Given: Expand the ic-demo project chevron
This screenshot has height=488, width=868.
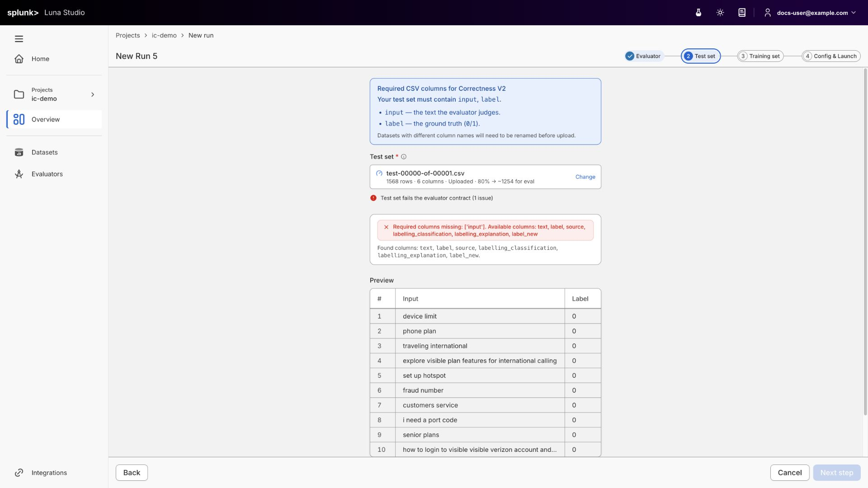Looking at the screenshot, I should (93, 94).
